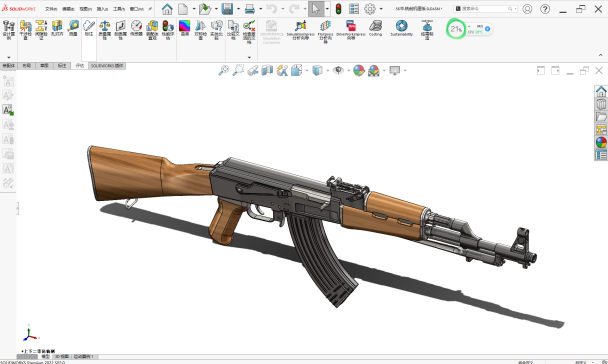
Task: Expand the Save dropdown arrow
Action: point(238,9)
